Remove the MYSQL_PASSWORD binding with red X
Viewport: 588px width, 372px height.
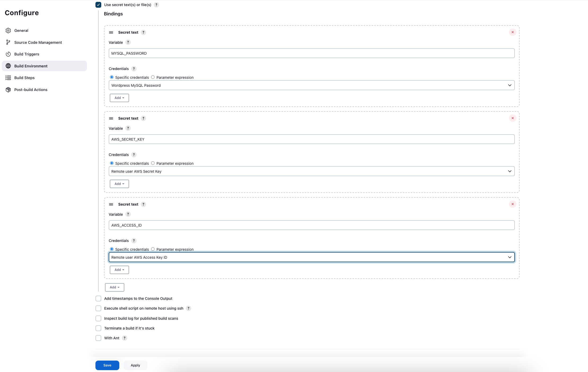(x=512, y=32)
